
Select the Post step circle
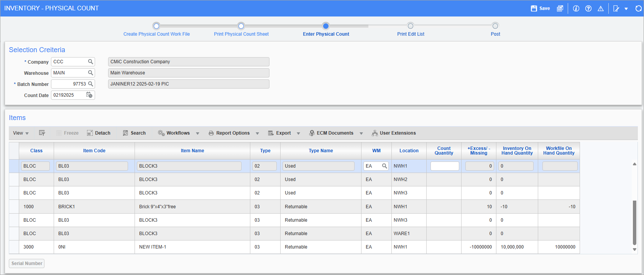495,26
